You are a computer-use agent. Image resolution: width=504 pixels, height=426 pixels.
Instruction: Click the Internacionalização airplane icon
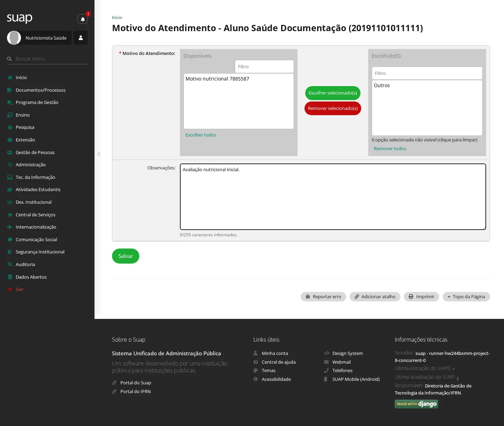tap(10, 227)
